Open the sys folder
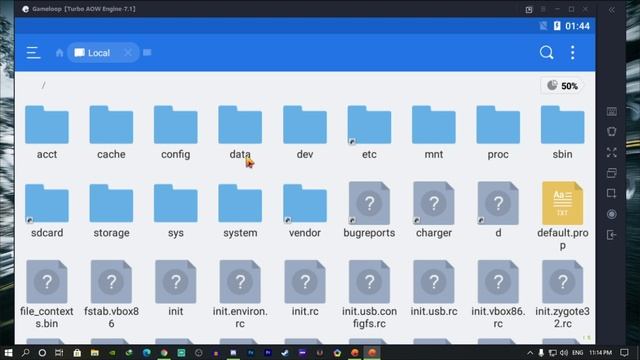 (x=176, y=211)
